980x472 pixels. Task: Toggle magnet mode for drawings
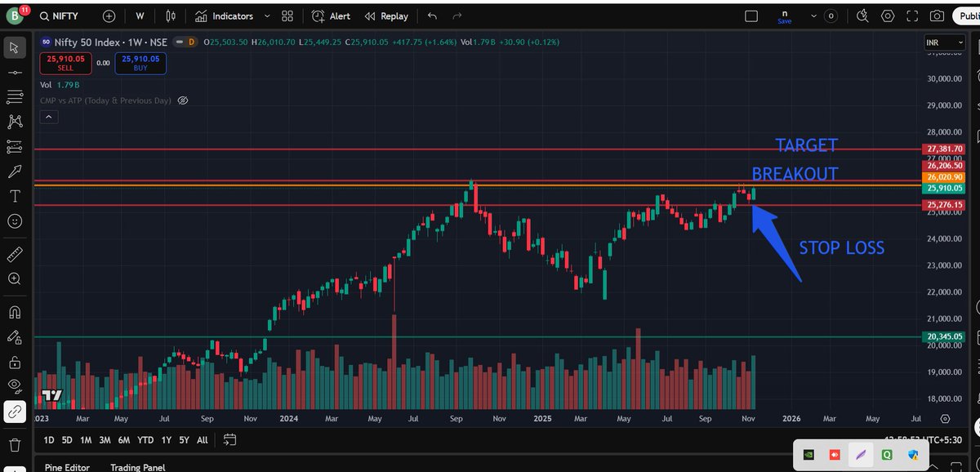coord(15,312)
